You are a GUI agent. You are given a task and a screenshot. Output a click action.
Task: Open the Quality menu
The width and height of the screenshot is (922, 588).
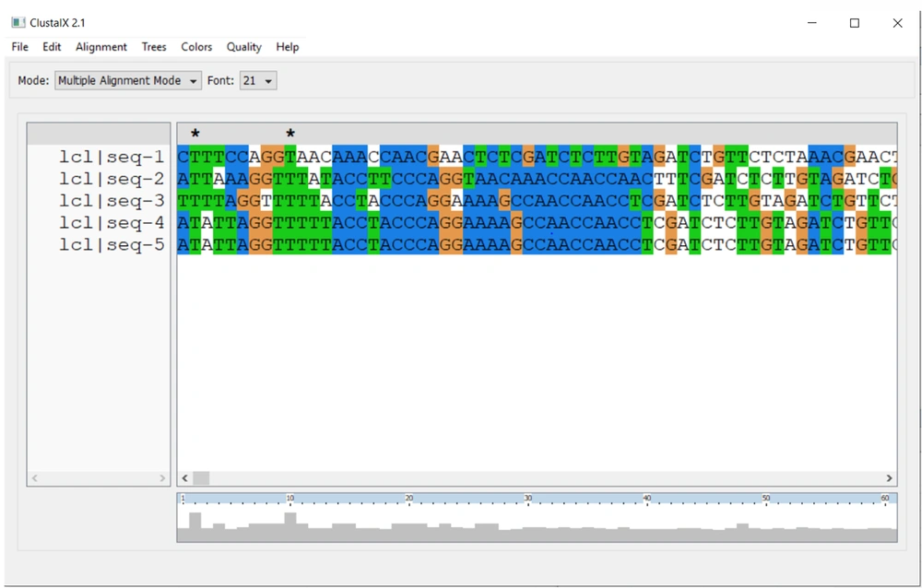click(x=244, y=47)
